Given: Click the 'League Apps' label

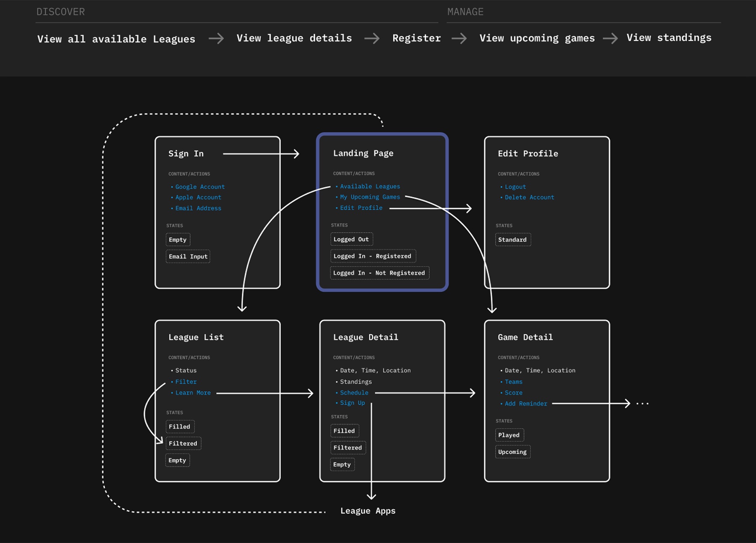Looking at the screenshot, I should coord(368,511).
